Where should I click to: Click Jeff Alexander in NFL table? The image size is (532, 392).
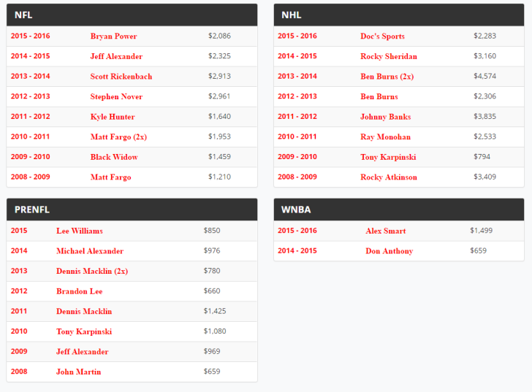[116, 56]
